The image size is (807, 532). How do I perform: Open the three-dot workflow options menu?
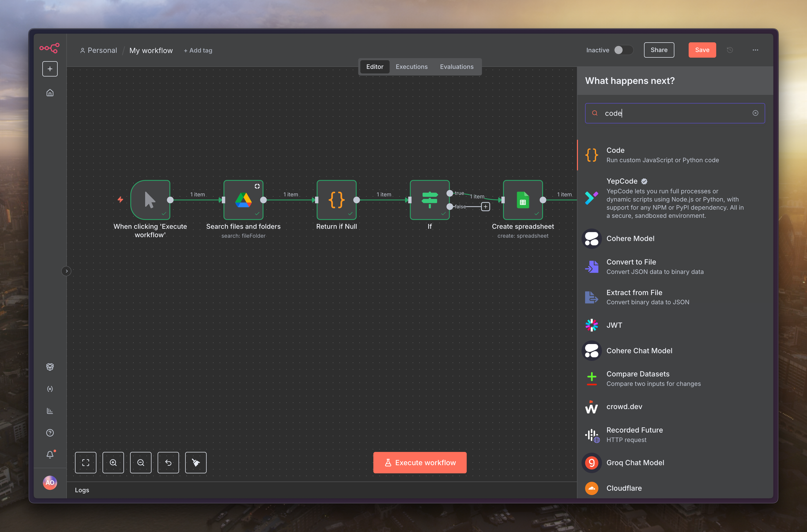755,50
